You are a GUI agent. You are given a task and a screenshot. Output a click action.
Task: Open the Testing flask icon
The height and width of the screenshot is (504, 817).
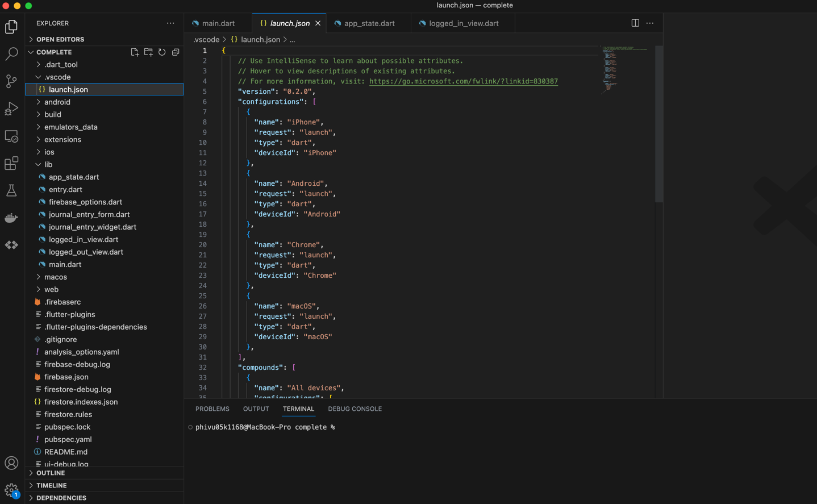[x=11, y=190]
